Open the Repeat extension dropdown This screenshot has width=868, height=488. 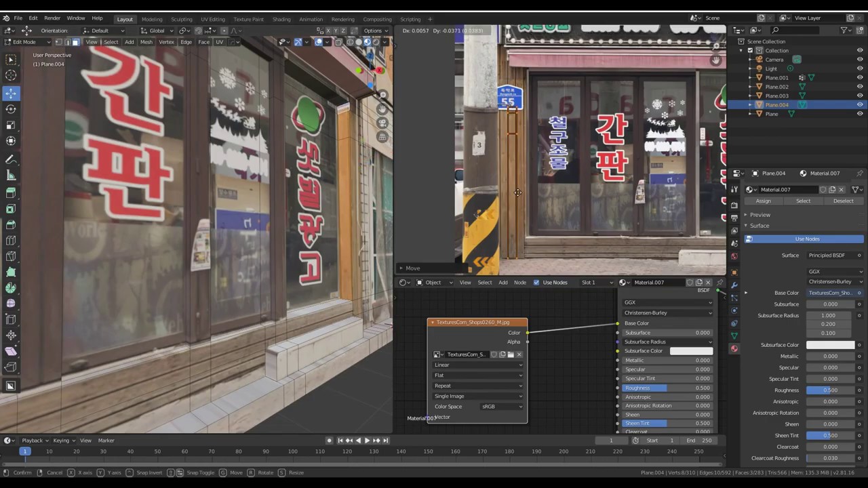[478, 386]
